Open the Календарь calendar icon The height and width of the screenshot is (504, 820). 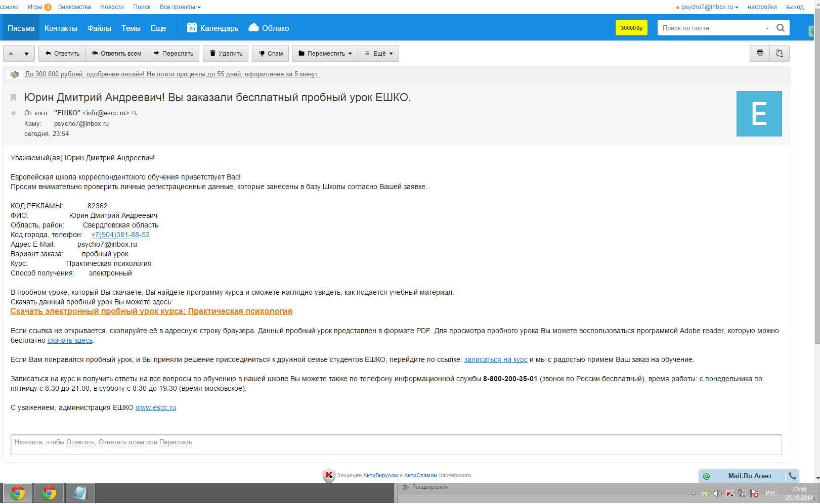pyautogui.click(x=192, y=28)
